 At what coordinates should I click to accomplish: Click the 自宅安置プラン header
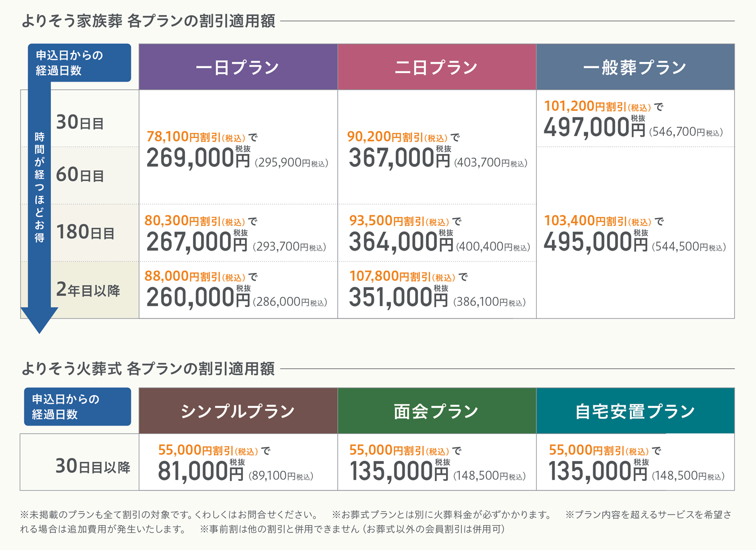coord(635,411)
